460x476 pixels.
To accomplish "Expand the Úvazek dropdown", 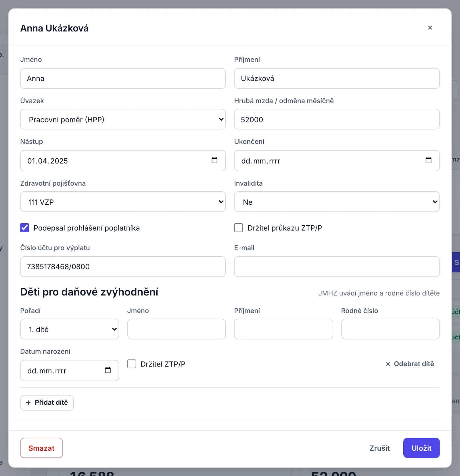I will pos(123,119).
